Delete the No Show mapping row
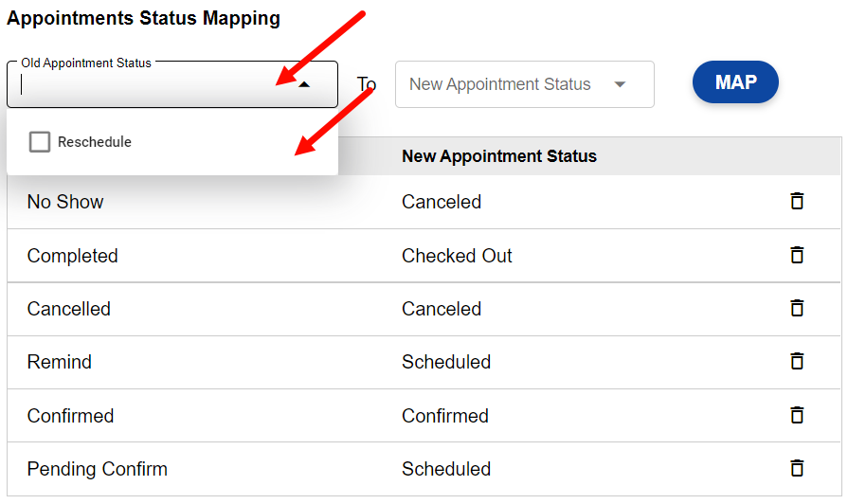 coord(797,201)
